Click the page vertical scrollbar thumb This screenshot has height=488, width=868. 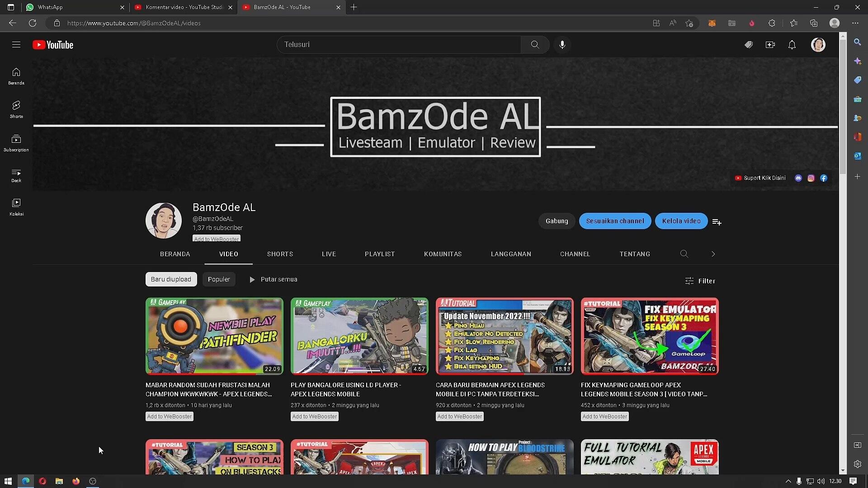(843, 106)
